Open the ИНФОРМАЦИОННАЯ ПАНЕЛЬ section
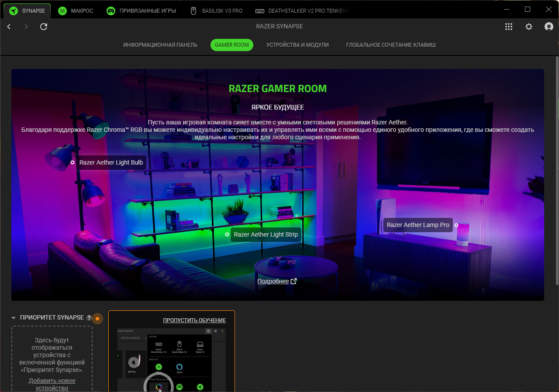The height and width of the screenshot is (392, 559). coord(160,45)
